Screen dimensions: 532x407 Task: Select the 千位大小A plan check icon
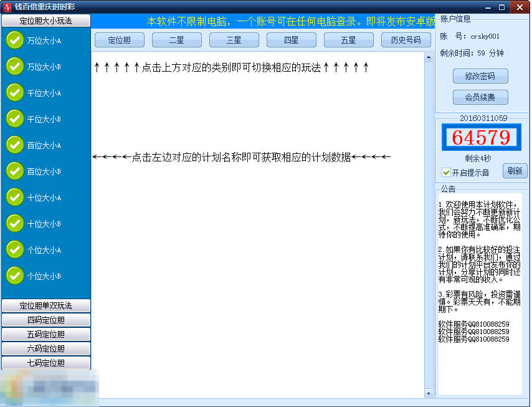tap(15, 92)
